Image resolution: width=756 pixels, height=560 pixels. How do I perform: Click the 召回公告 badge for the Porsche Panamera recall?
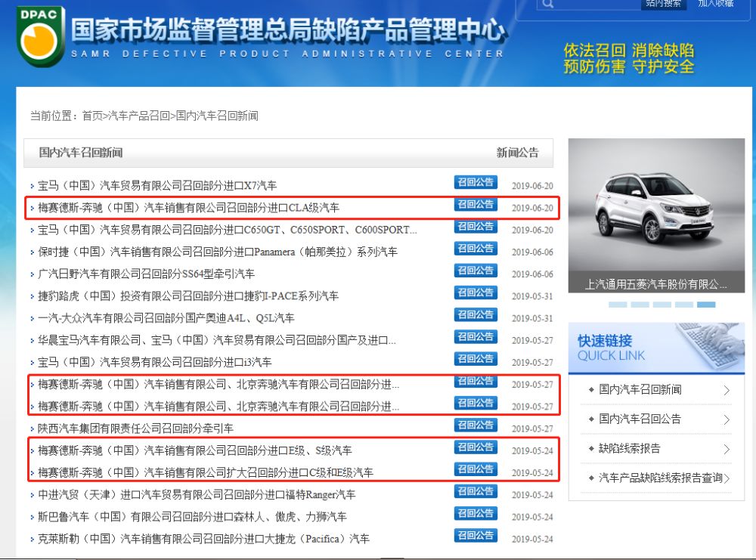click(x=476, y=249)
